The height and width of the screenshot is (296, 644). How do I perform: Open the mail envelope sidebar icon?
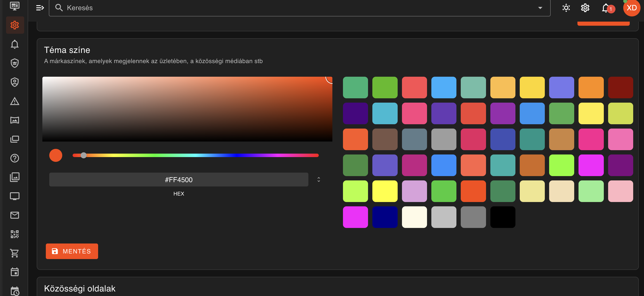point(14,215)
